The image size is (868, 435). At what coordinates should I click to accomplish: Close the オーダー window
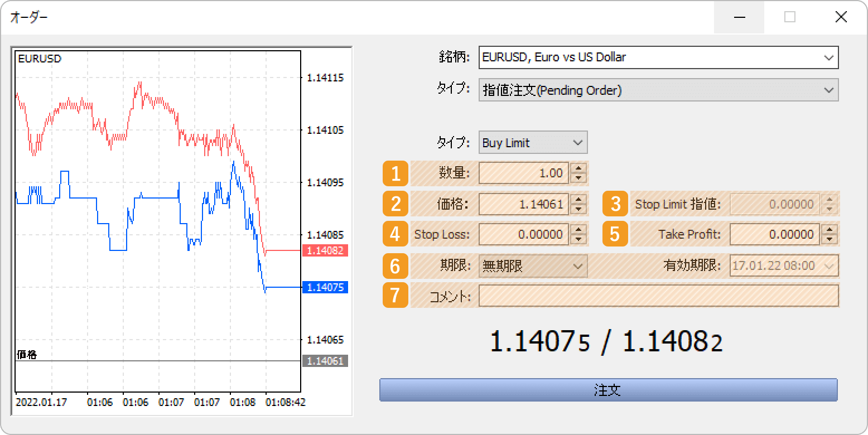click(841, 17)
